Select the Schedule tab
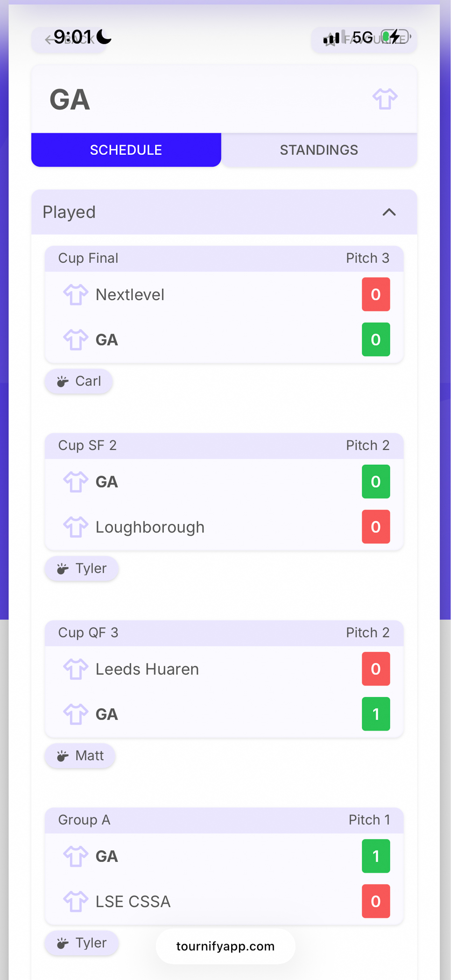451x980 pixels. tap(126, 150)
